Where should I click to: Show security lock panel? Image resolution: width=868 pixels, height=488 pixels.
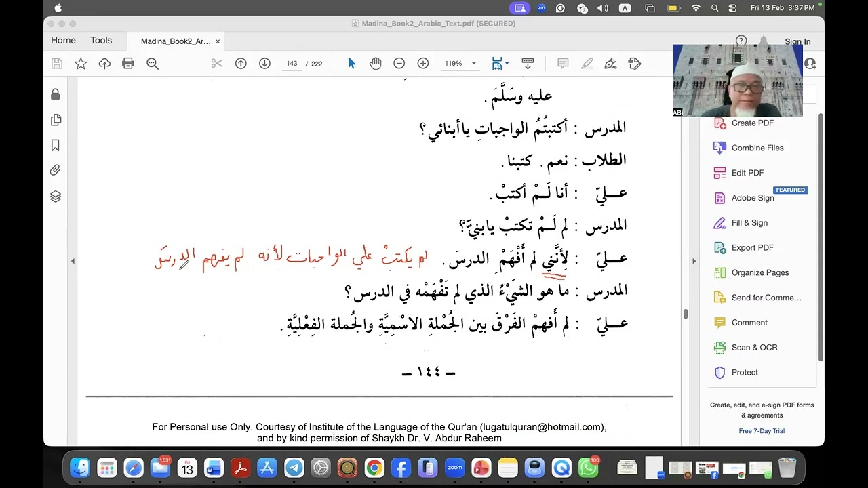pyautogui.click(x=56, y=94)
